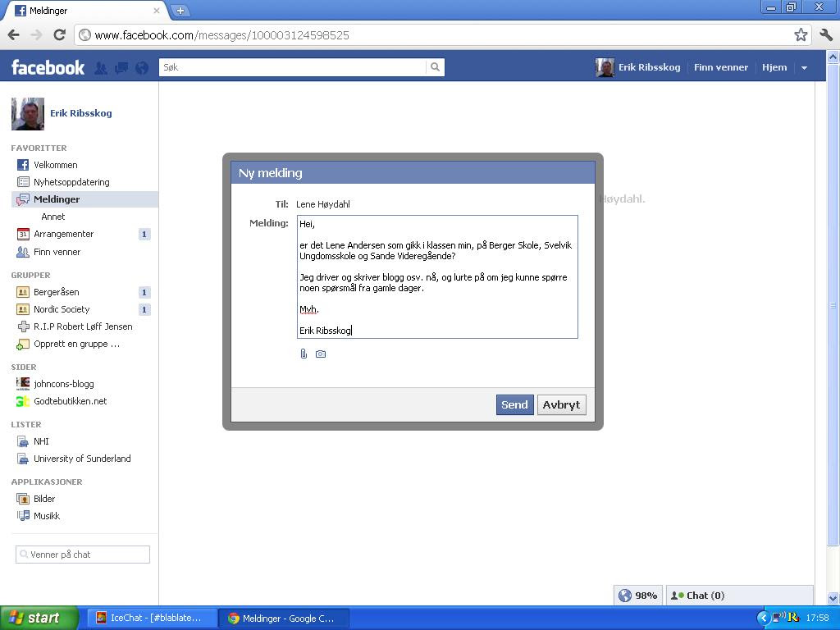The width and height of the screenshot is (840, 630).
Task: Click the Send button
Action: coord(514,405)
